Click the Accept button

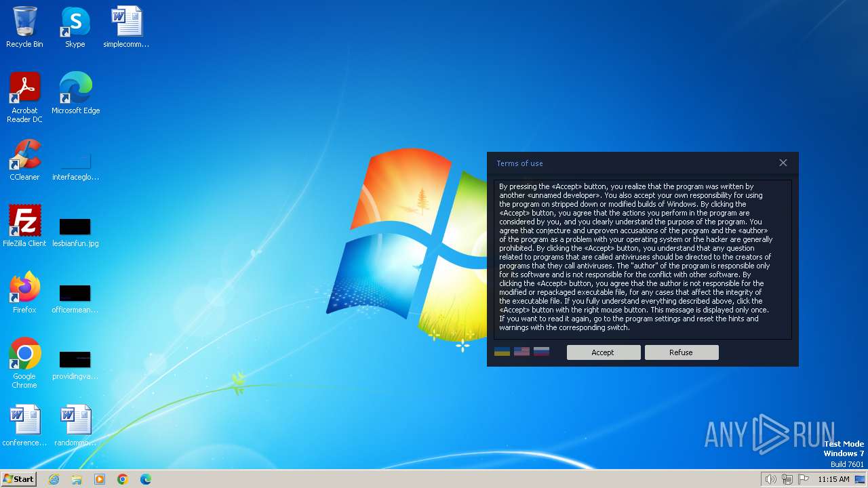point(604,352)
